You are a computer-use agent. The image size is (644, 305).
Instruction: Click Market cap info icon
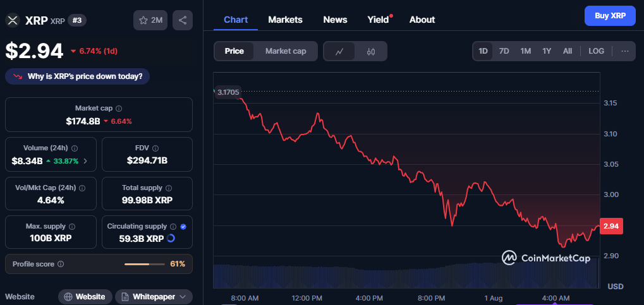pos(119,109)
